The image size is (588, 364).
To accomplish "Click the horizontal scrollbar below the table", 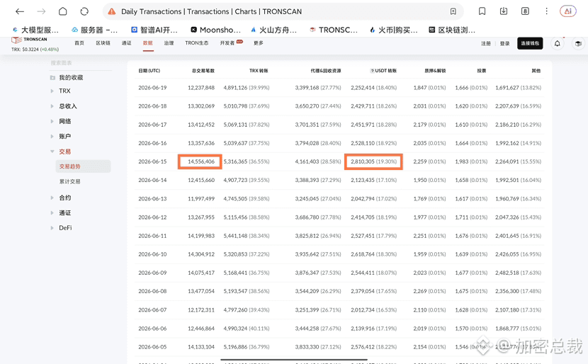I will [293, 360].
